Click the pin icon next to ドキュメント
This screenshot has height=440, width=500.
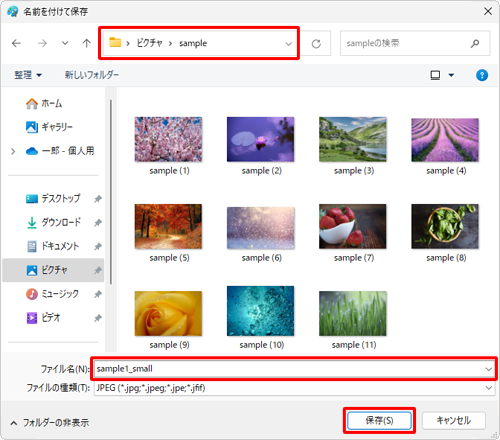[x=98, y=247]
